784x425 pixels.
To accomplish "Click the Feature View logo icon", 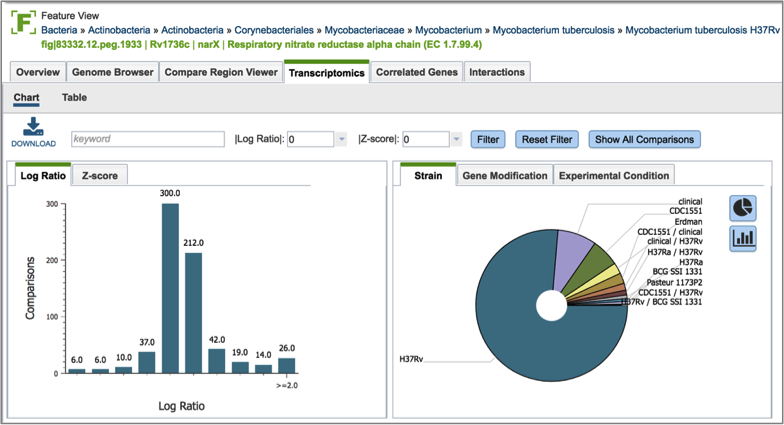I will tap(24, 22).
